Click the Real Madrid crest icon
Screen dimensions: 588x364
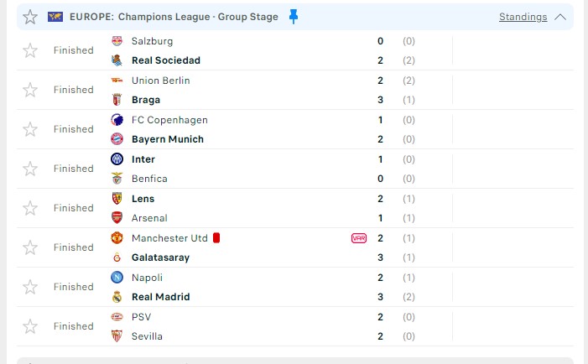coord(117,297)
